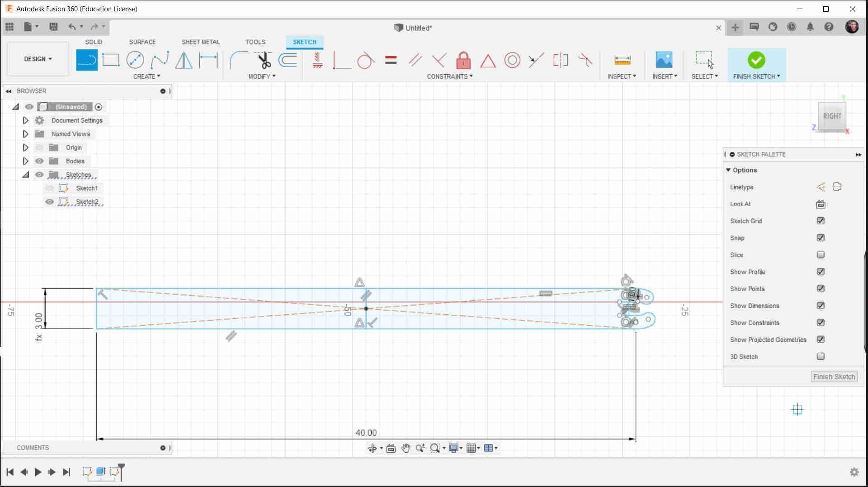Expand the Origin folder in the browser
Viewport: 868px width, 487px height.
coord(25,147)
